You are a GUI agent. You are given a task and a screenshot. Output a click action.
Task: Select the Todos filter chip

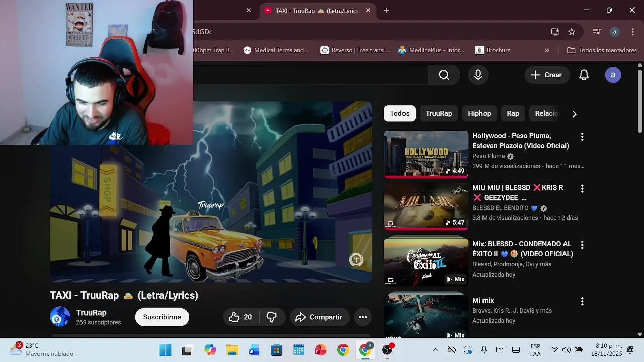point(400,113)
